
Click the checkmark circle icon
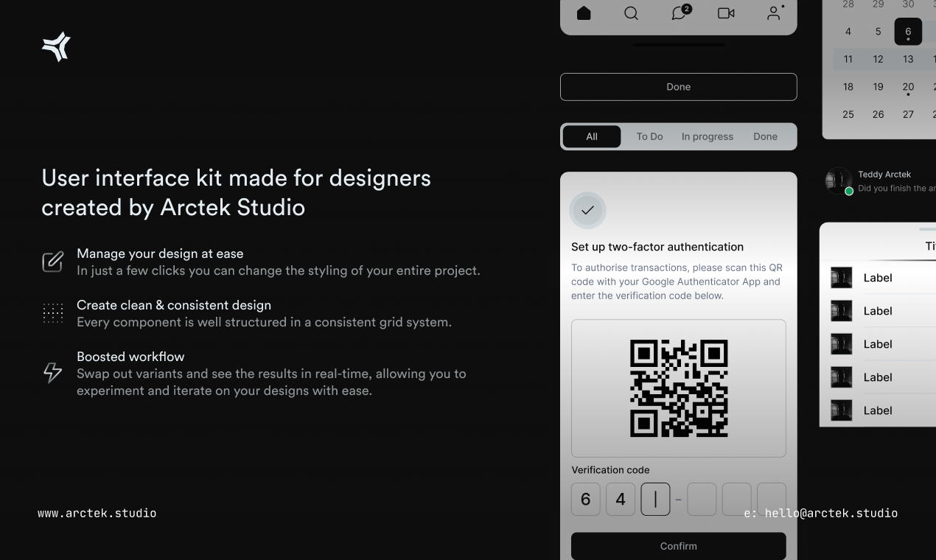[x=587, y=211]
